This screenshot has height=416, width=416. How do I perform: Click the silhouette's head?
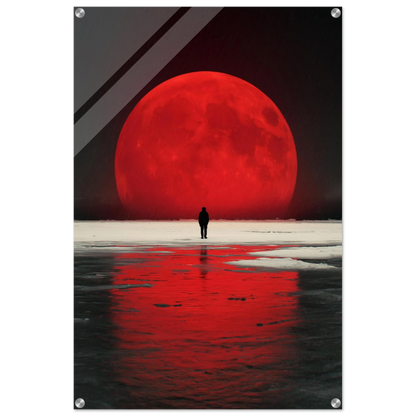[x=204, y=209]
